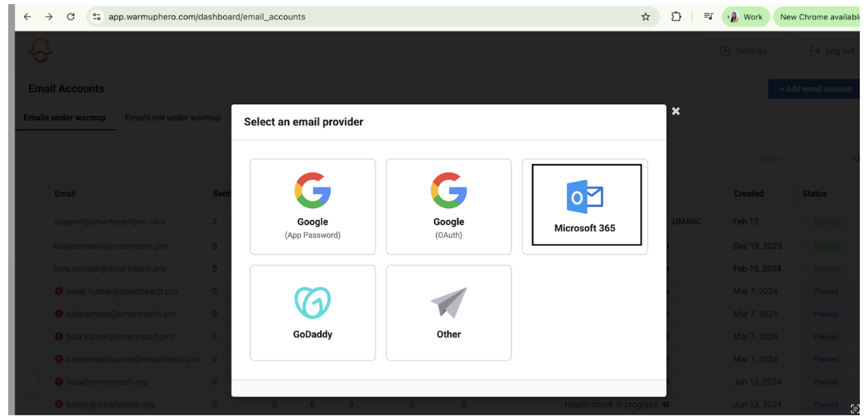View site information icon in address bar
The height and width of the screenshot is (418, 868).
pos(97,17)
